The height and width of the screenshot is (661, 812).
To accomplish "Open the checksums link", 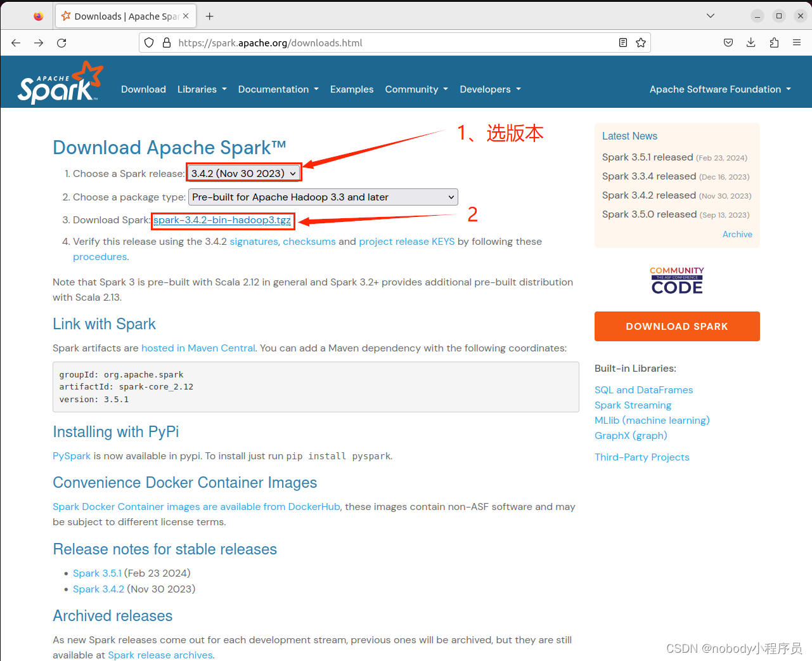I will click(x=309, y=242).
